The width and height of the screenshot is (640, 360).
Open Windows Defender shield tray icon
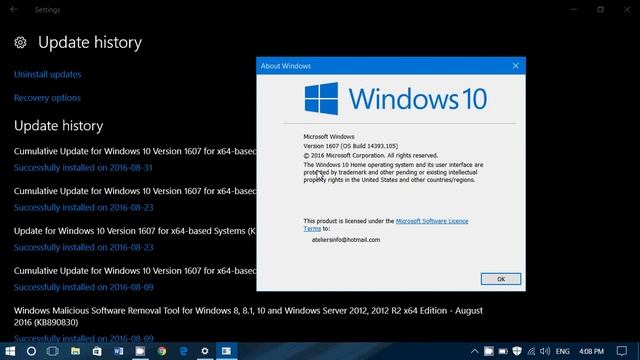[x=517, y=351]
